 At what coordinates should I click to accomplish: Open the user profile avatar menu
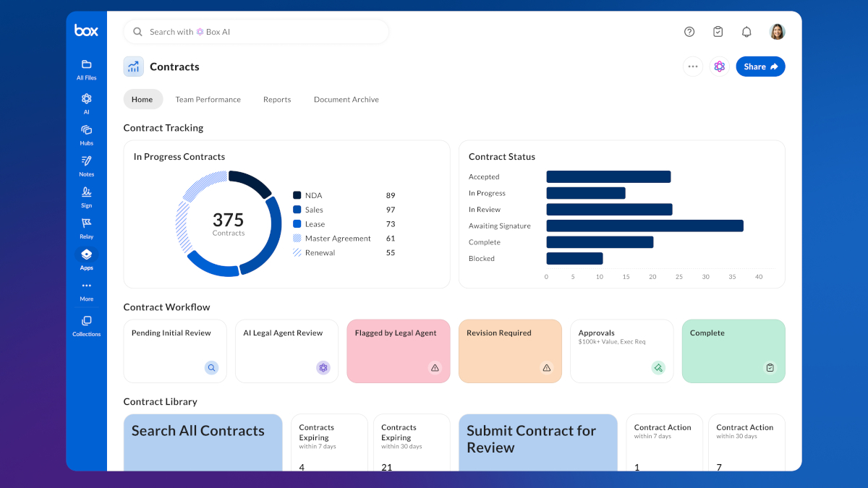(777, 32)
